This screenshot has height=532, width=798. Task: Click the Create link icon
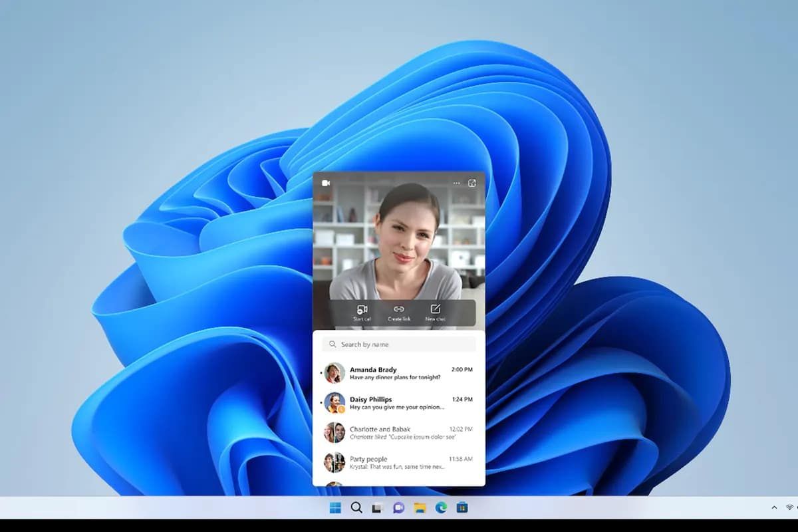[x=398, y=309]
